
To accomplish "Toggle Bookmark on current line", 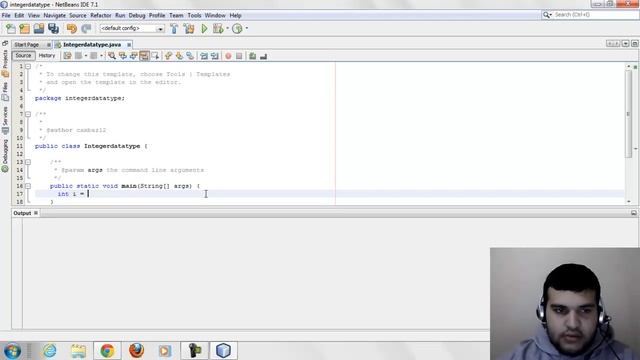I will (x=190, y=56).
